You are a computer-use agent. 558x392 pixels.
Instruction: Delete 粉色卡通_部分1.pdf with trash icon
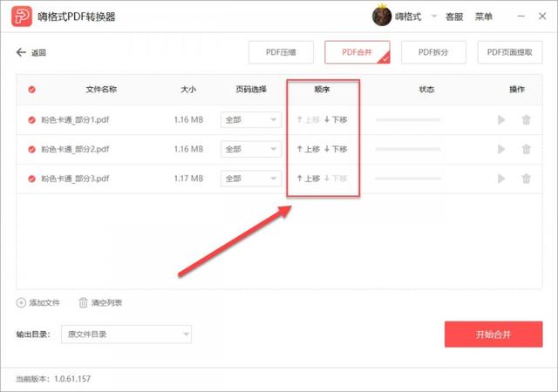(526, 120)
